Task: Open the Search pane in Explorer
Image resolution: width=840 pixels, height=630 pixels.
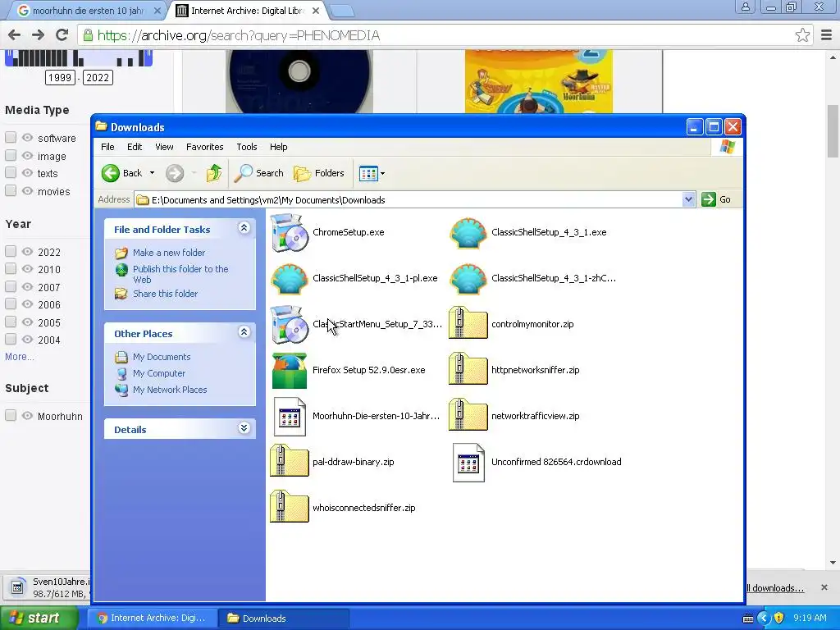Action: click(x=258, y=173)
